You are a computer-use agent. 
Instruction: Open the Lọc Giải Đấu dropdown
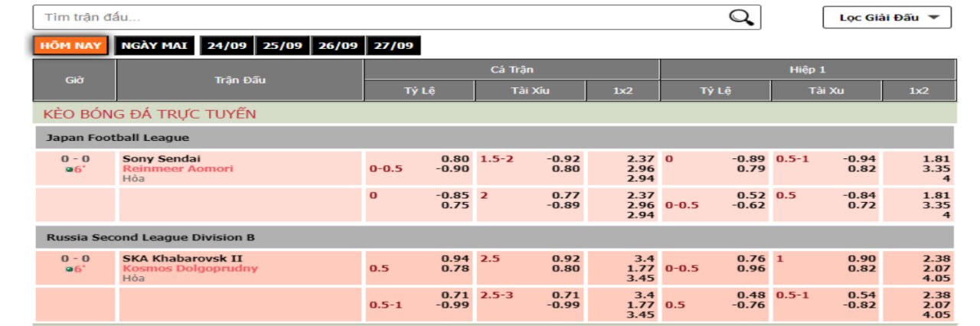pos(887,18)
